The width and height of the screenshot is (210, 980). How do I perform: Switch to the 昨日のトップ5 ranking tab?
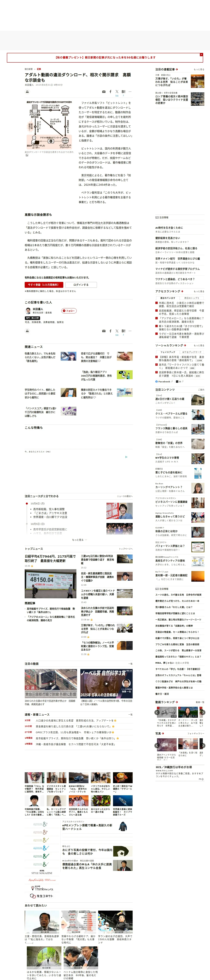[192, 298]
